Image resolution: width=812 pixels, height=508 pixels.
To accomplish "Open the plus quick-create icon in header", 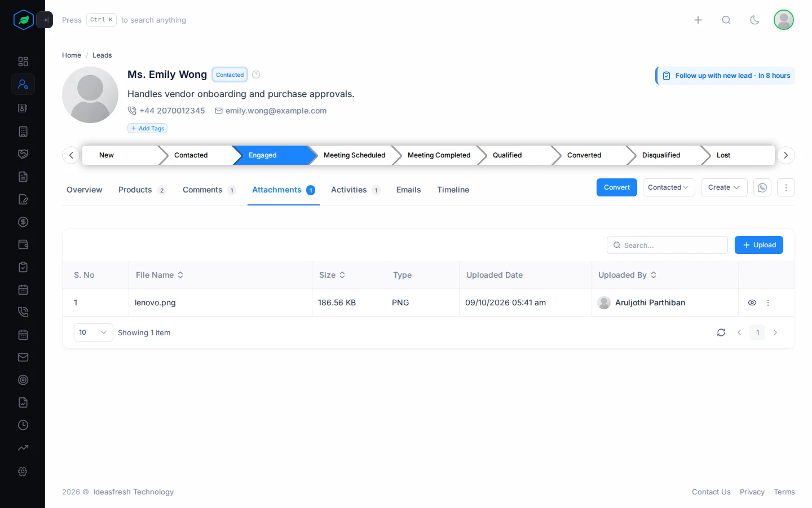I will (698, 20).
